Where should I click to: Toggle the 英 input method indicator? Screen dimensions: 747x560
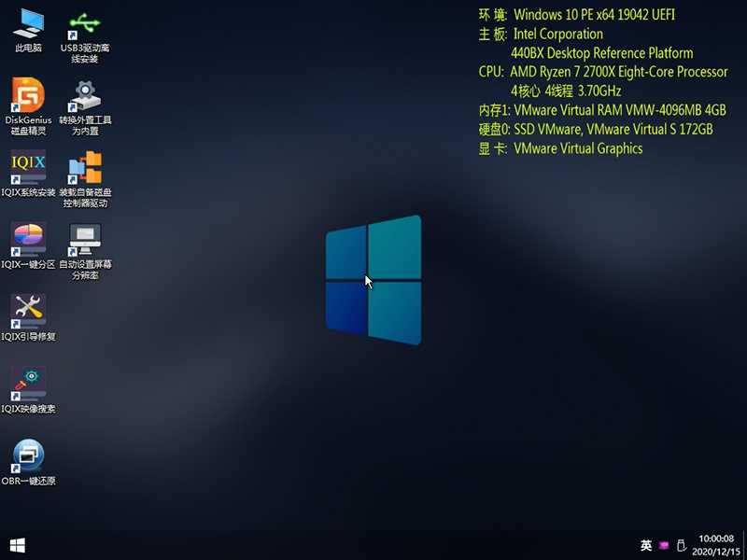646,545
